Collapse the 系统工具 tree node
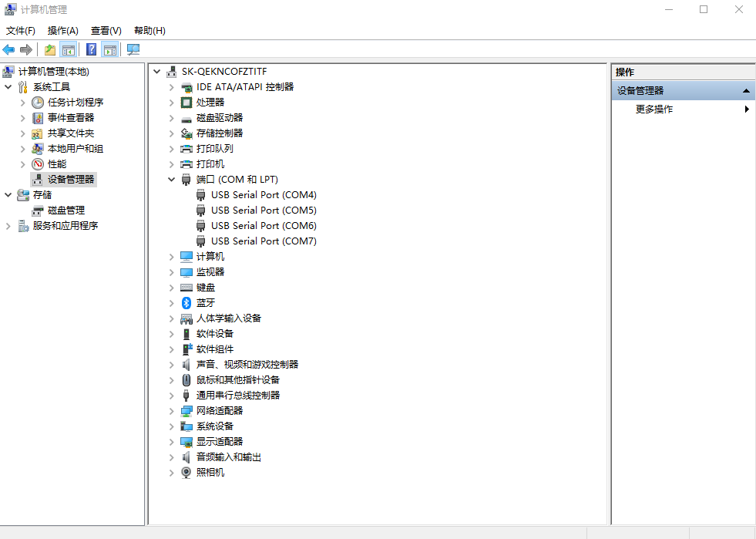 [x=8, y=87]
